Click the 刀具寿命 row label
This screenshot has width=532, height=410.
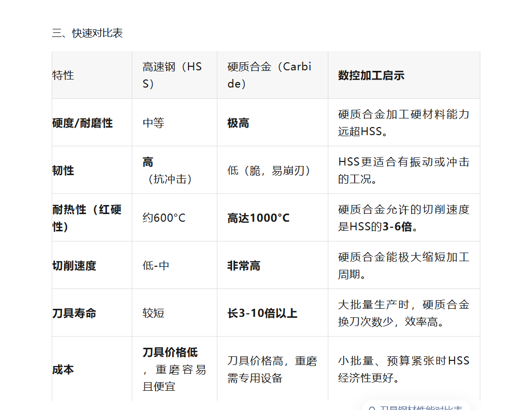74,313
